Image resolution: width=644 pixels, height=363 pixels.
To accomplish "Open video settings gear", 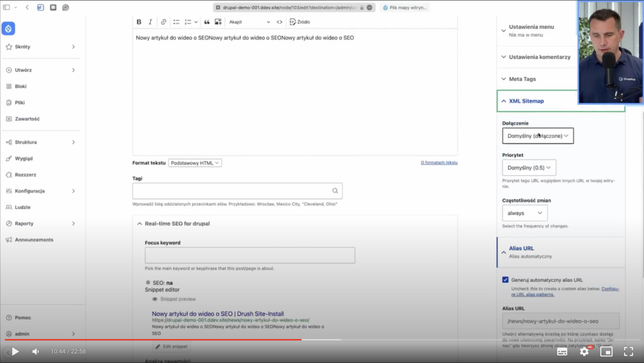I will 584,352.
